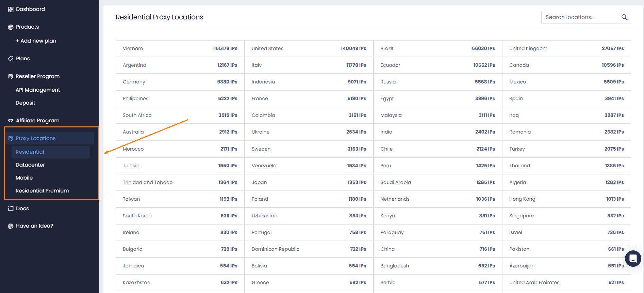Click Ukraine location

[309, 132]
